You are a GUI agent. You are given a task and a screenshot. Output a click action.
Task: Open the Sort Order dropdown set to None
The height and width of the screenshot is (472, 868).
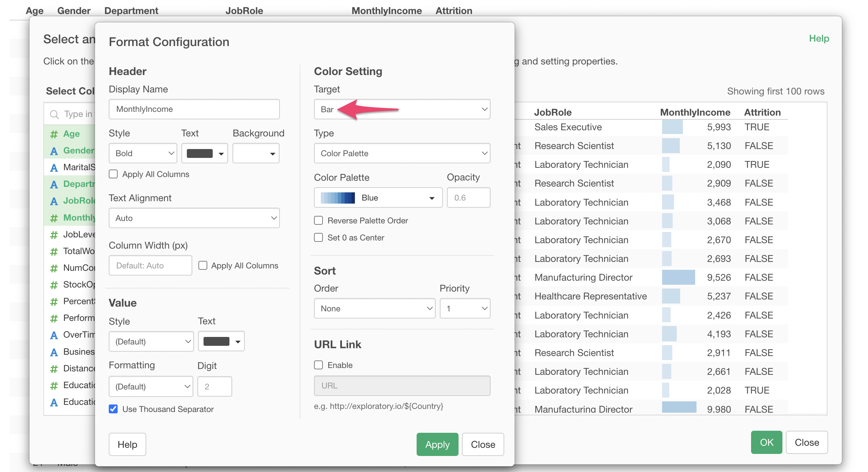point(374,309)
